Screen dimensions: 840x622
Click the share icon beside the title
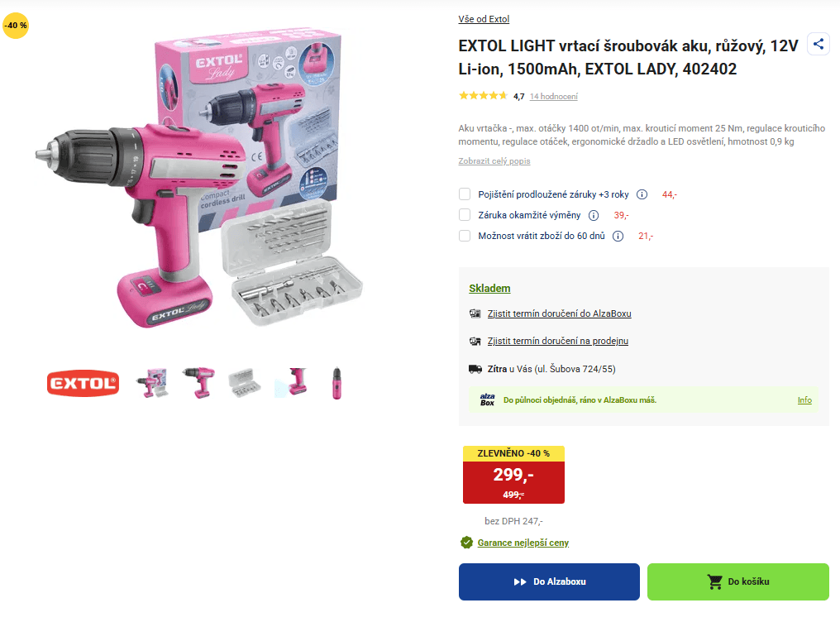(818, 44)
